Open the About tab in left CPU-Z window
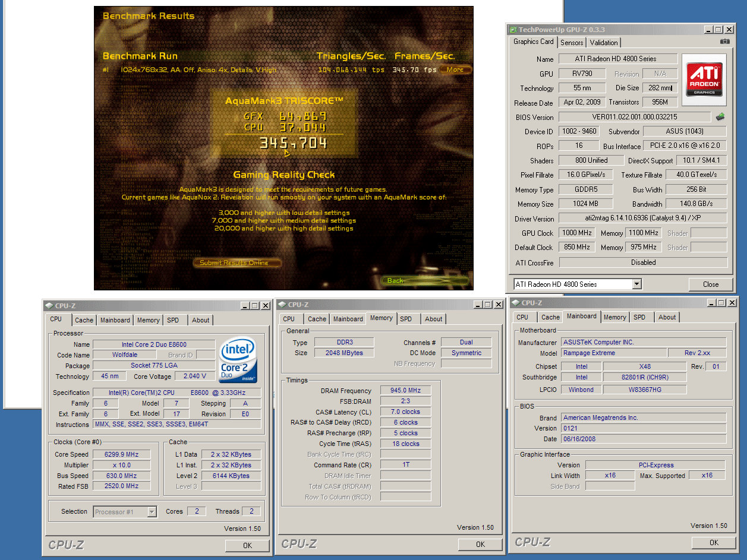The width and height of the screenshot is (747, 560). (201, 320)
